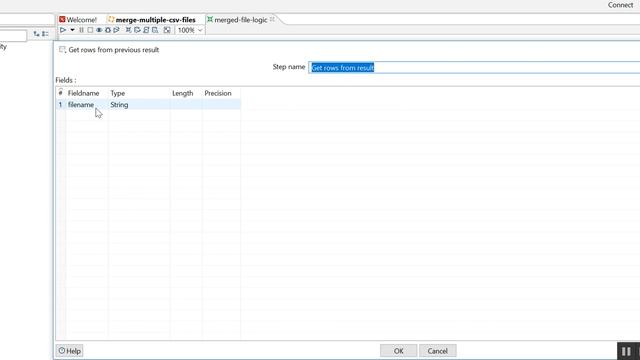Click the search box in the left panel
The image size is (640, 360).
coord(13,36)
